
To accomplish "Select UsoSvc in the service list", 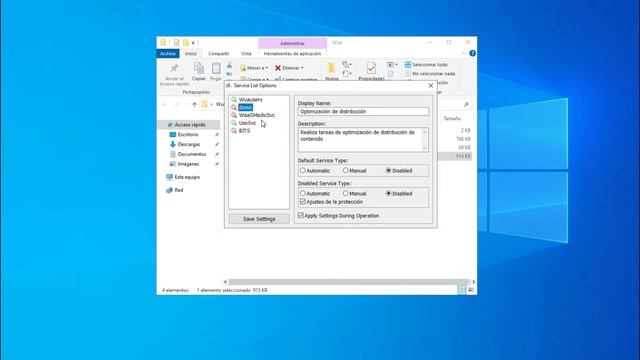I will [247, 123].
